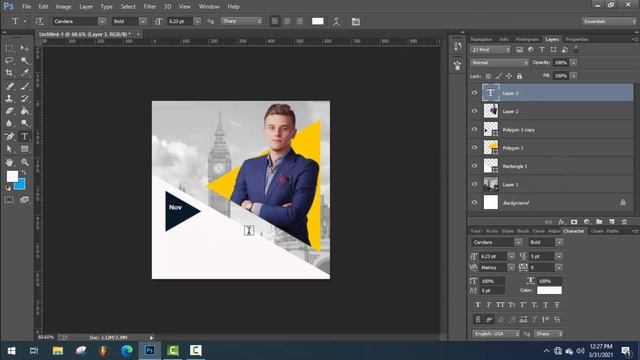640x360 pixels.
Task: Select the Hand tool
Action: 9,162
